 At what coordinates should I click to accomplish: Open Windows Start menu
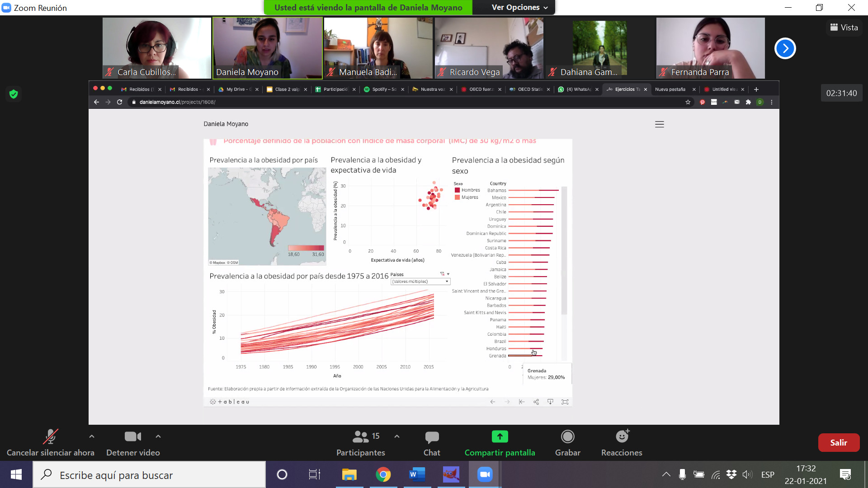click(x=16, y=474)
